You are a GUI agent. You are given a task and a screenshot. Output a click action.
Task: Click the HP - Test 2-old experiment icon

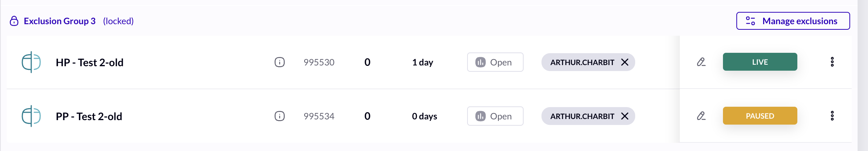click(31, 62)
